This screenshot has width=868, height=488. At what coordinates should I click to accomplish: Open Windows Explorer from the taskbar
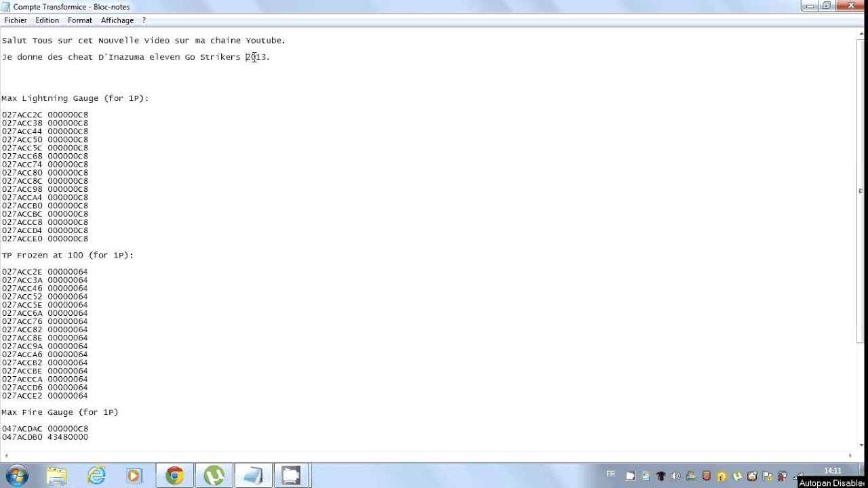[57, 476]
